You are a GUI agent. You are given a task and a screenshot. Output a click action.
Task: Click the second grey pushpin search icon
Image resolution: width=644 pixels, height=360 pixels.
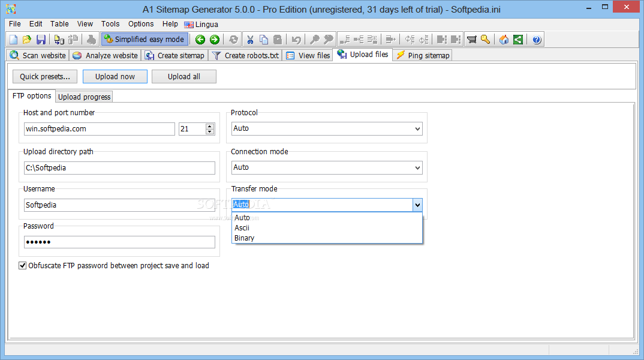click(328, 40)
